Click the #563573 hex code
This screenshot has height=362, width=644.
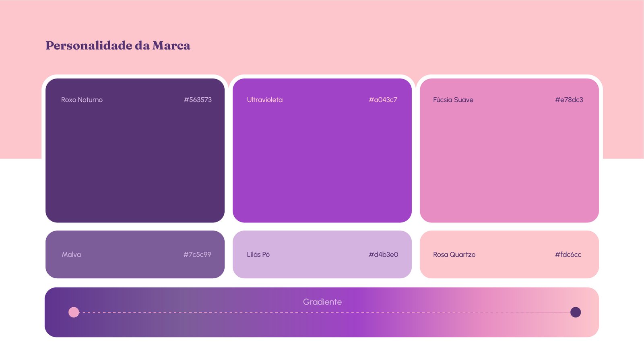click(198, 100)
